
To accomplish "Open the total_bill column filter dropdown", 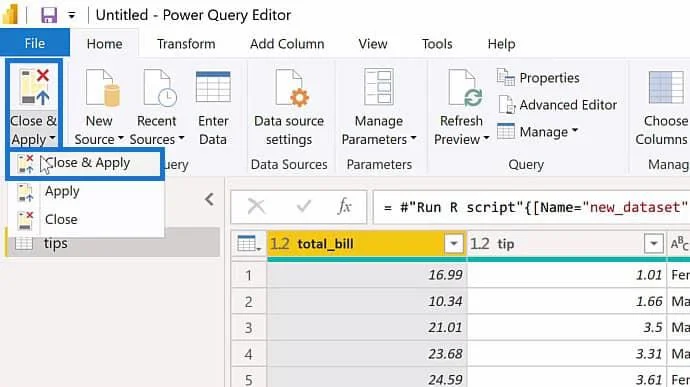I will point(453,243).
